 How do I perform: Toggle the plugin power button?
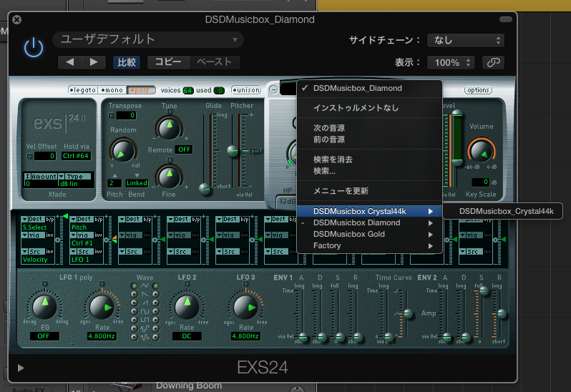(x=34, y=47)
